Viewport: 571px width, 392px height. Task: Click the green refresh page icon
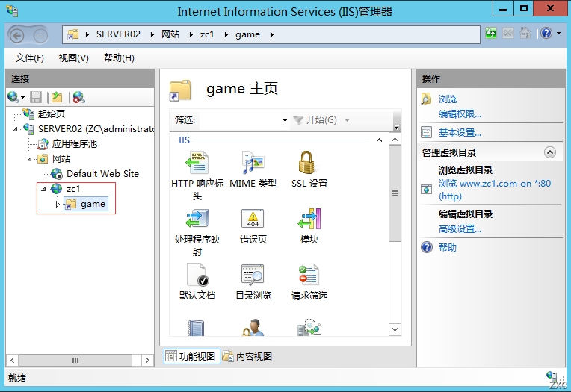point(491,34)
